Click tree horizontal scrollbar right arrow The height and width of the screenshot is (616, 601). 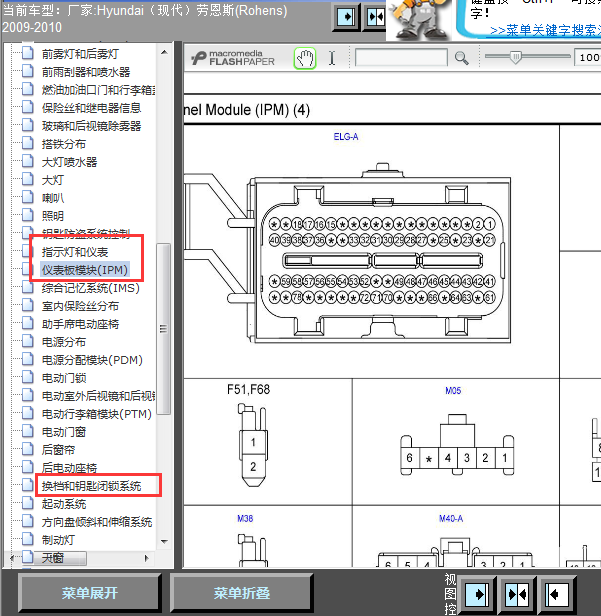click(147, 558)
